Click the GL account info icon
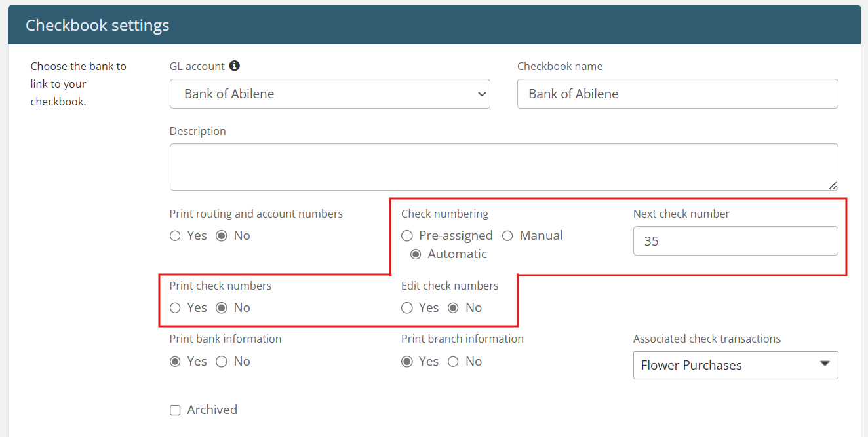Viewport: 868px width, 437px height. [235, 66]
